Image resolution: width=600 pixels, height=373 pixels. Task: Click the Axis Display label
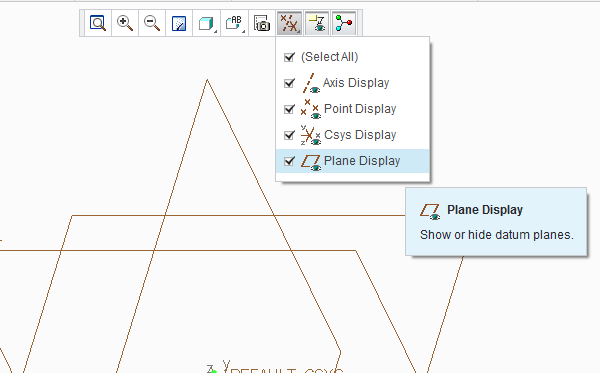[356, 83]
